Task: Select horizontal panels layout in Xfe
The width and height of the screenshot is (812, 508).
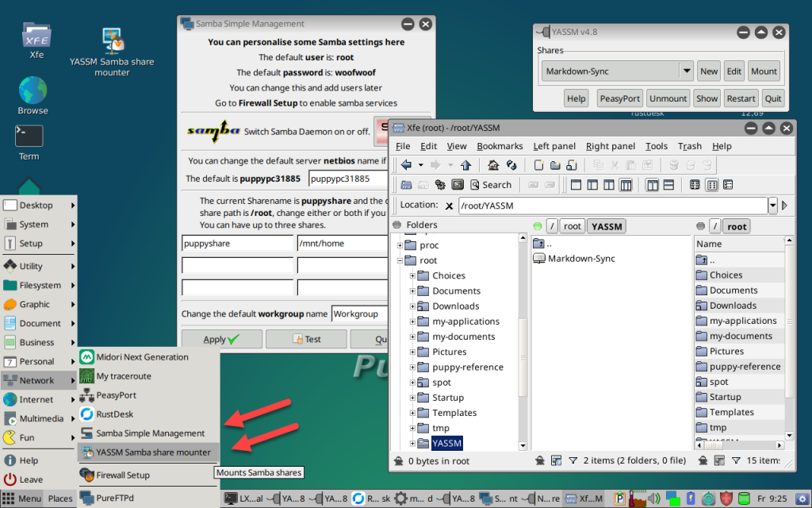Action: (668, 184)
